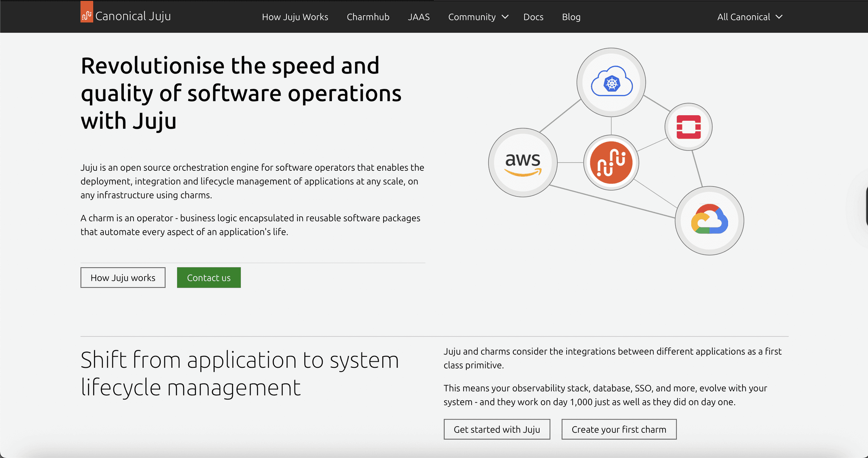Click the Community chevron arrow

[x=505, y=17]
